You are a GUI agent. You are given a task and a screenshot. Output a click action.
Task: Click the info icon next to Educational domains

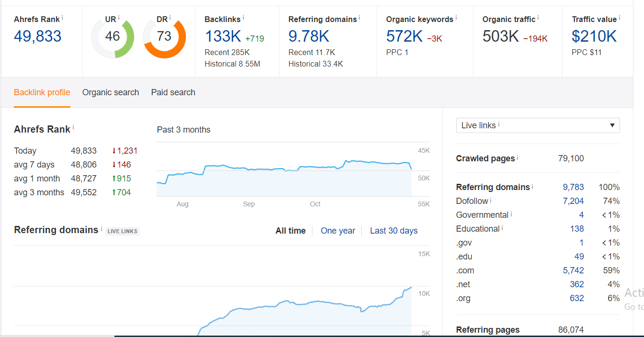tap(502, 228)
